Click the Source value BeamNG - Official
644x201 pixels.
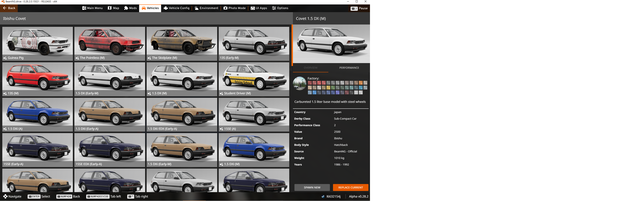pos(346,151)
